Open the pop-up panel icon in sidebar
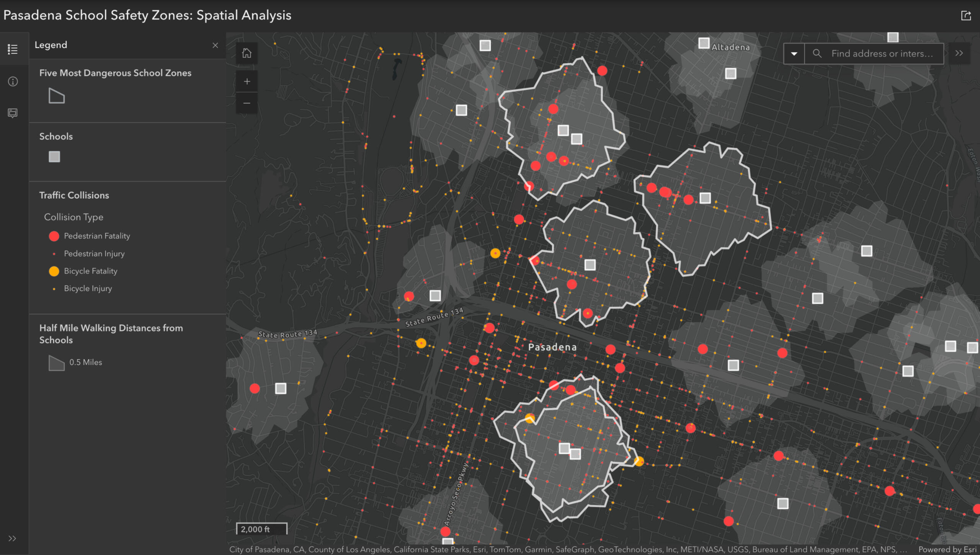980x555 pixels. [x=13, y=113]
